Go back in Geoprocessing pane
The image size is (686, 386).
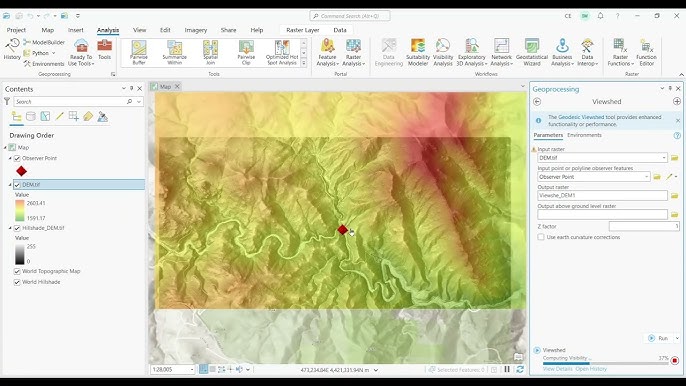[537, 102]
